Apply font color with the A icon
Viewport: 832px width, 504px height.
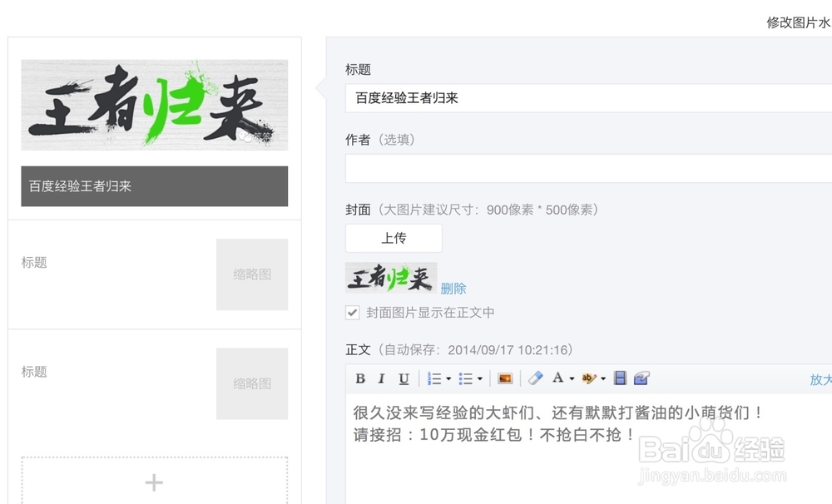coord(557,378)
